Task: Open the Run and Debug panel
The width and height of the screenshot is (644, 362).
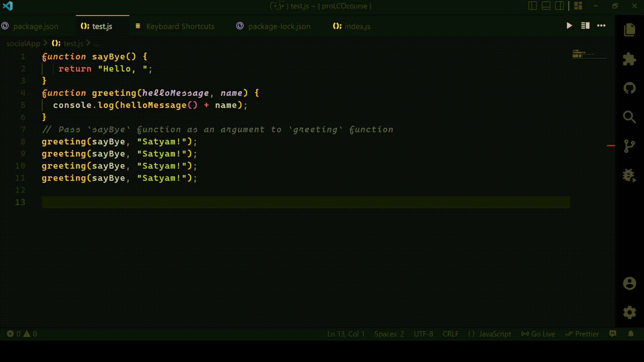Action: tap(630, 175)
